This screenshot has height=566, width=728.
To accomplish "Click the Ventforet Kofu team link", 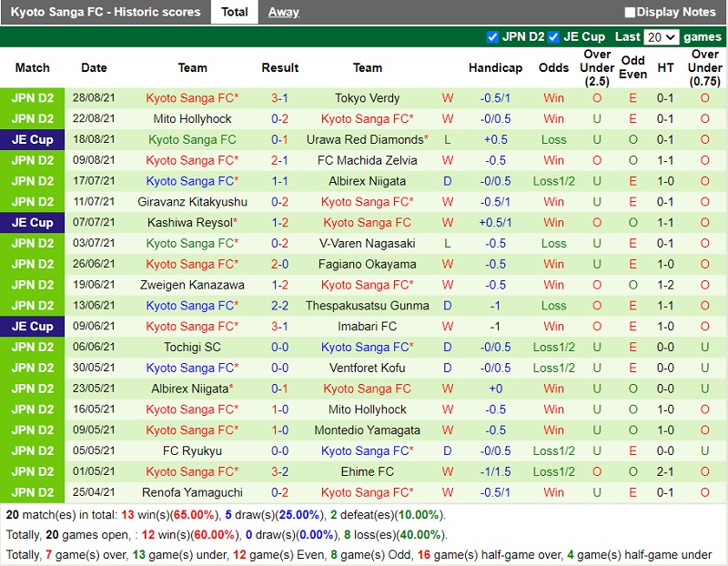I will click(x=367, y=368).
